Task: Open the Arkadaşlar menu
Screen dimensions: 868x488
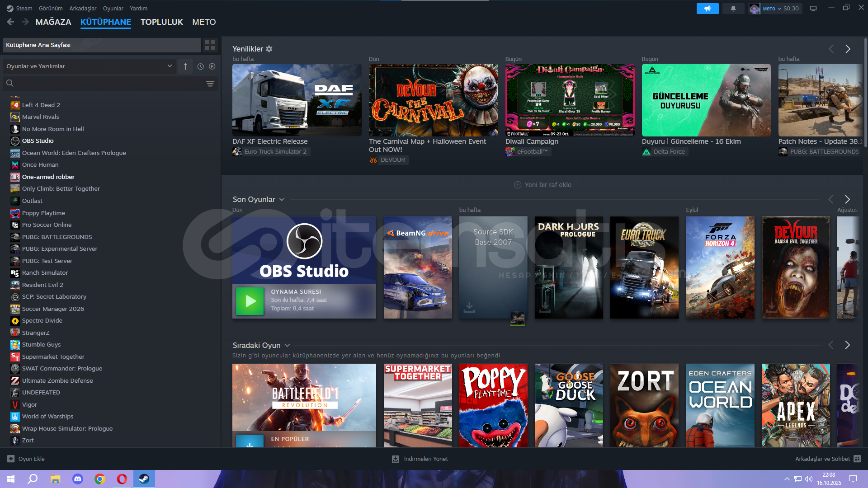Action: pyautogui.click(x=83, y=8)
